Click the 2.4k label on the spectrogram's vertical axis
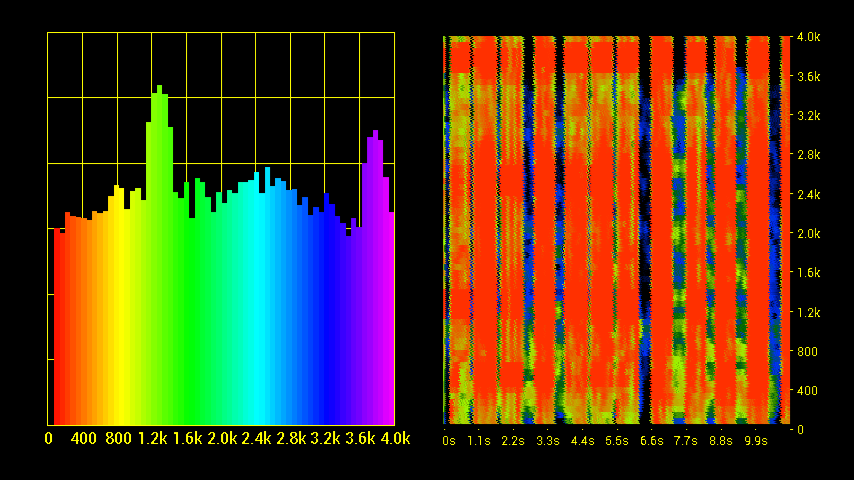The image size is (854, 480). tap(809, 195)
